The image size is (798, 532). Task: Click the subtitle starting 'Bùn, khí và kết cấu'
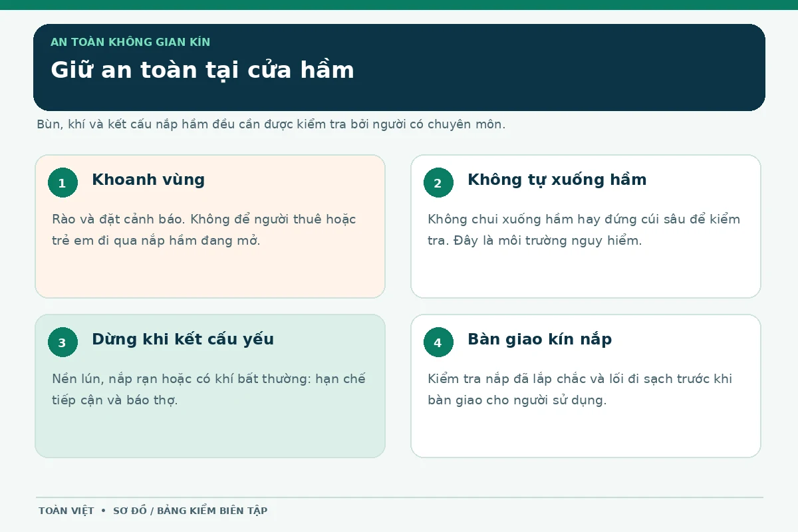(x=271, y=124)
